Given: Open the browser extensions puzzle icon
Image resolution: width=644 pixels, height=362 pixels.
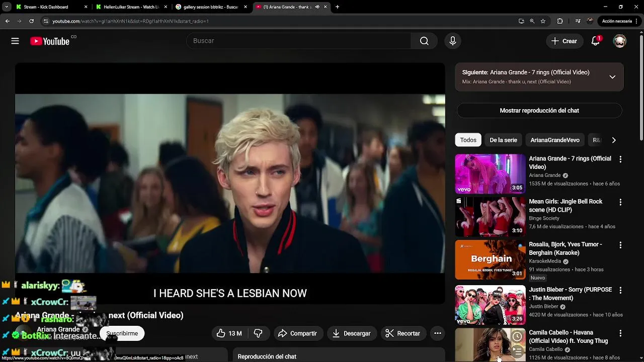Looking at the screenshot, I should coord(560,21).
